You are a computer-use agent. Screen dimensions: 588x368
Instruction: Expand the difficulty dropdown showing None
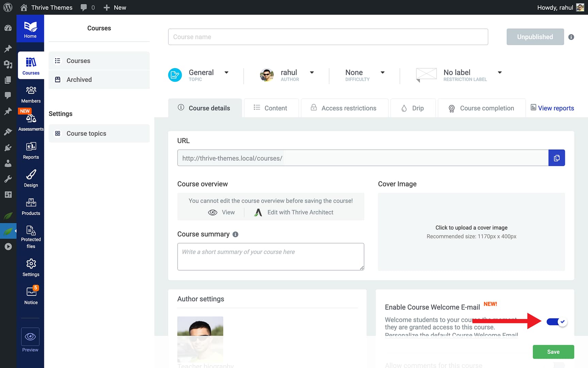pyautogui.click(x=382, y=73)
